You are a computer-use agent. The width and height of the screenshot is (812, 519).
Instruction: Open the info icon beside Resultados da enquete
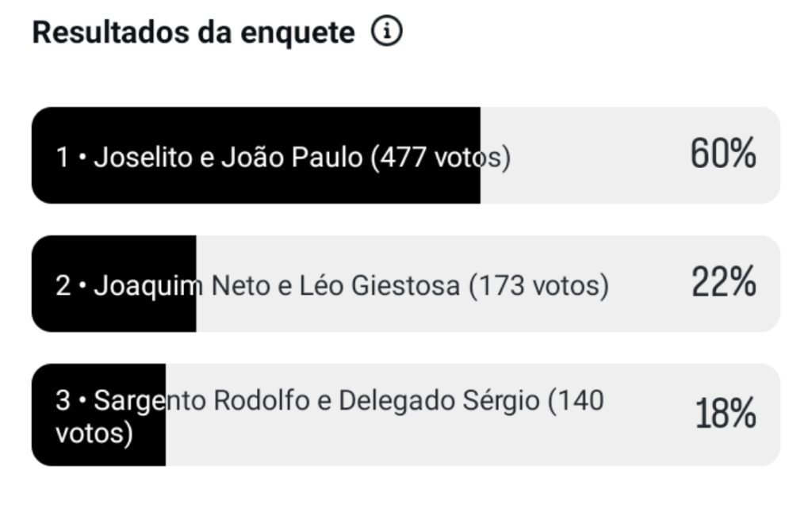click(386, 31)
